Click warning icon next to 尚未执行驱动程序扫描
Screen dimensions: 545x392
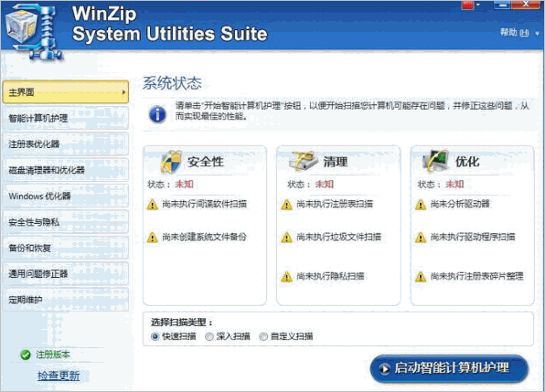421,238
